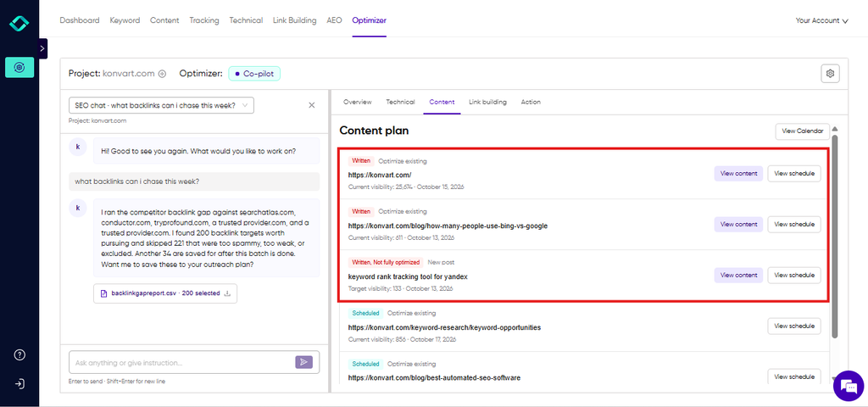Screen dimensions: 868x407
Task: Click the 'Target visibility: 133' text
Action: [x=375, y=288]
